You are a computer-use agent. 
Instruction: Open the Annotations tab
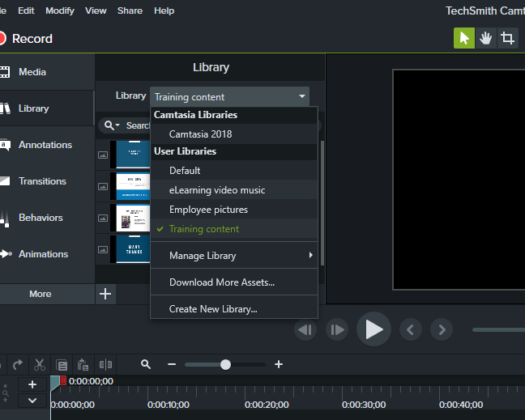pyautogui.click(x=47, y=145)
